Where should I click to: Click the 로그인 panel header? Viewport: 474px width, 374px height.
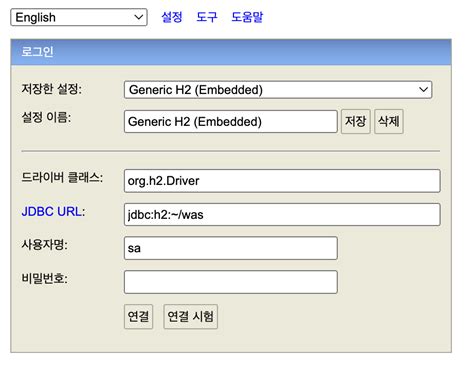tap(231, 52)
